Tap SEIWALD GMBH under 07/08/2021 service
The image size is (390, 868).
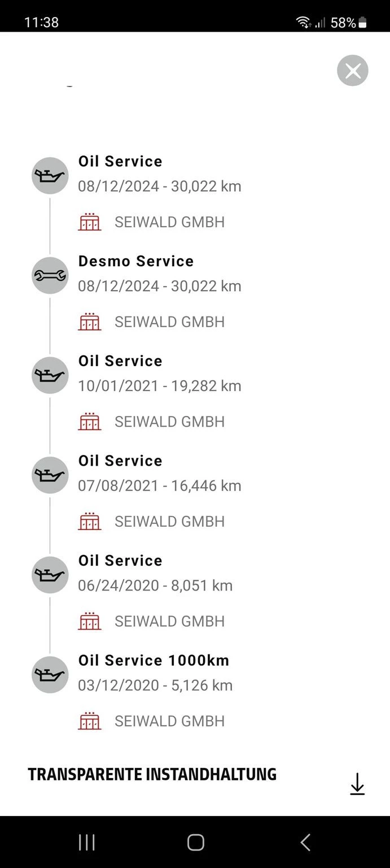click(169, 522)
